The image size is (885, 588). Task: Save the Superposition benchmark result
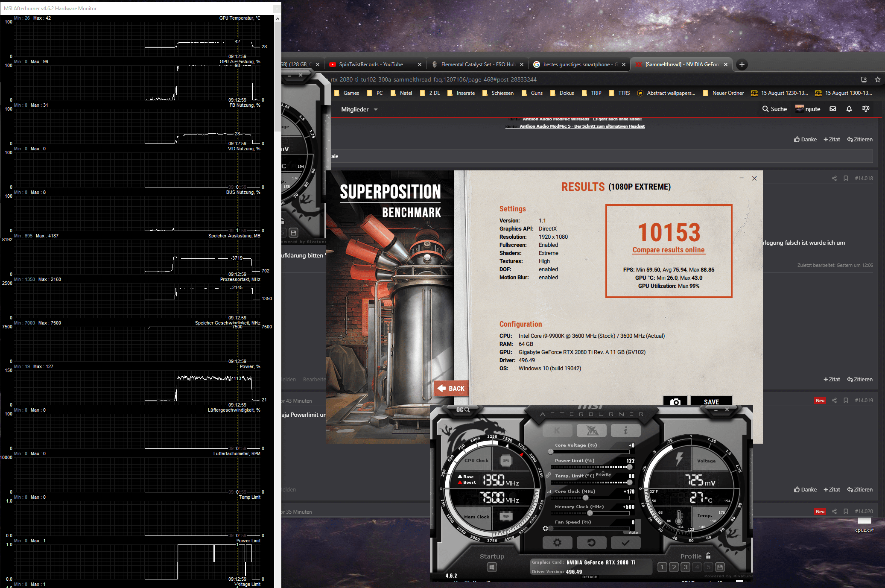click(x=711, y=401)
